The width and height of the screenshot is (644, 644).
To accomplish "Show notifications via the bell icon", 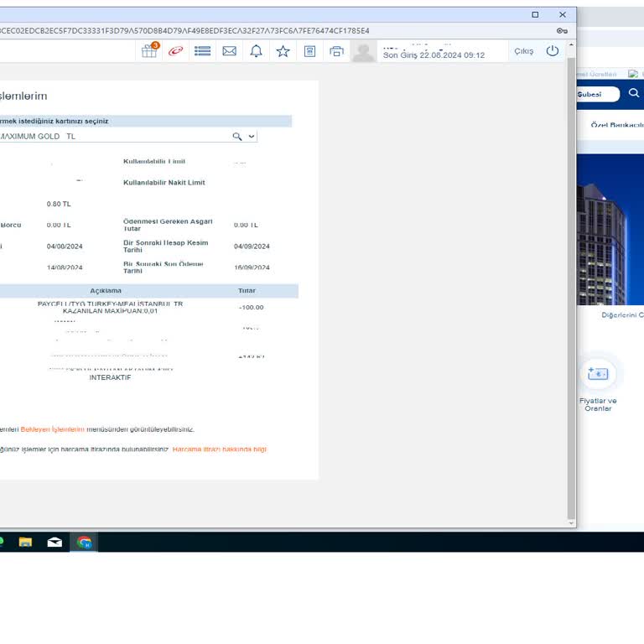I will (x=256, y=51).
